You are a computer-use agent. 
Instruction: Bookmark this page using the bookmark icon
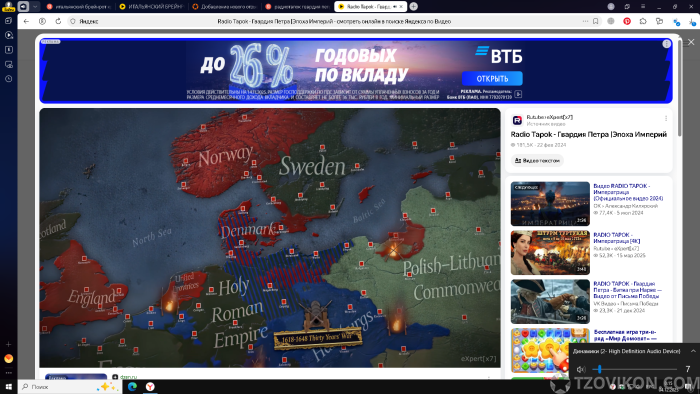coord(596,21)
